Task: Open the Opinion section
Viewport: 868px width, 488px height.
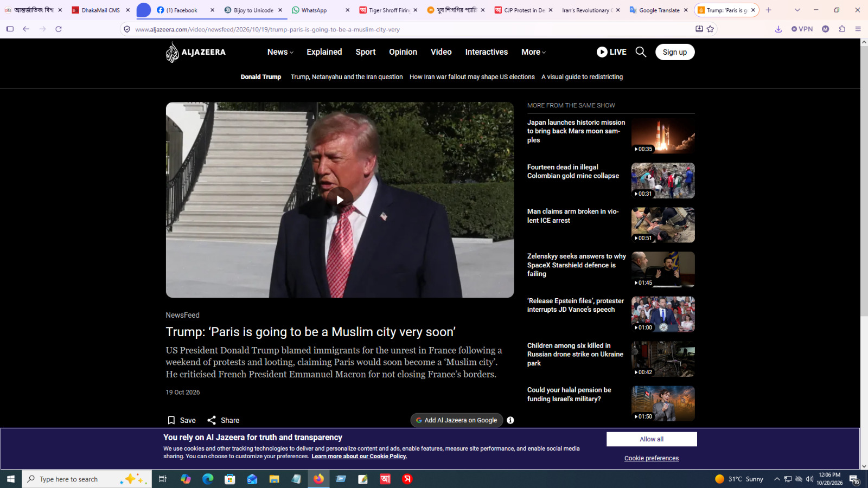Action: pos(403,52)
